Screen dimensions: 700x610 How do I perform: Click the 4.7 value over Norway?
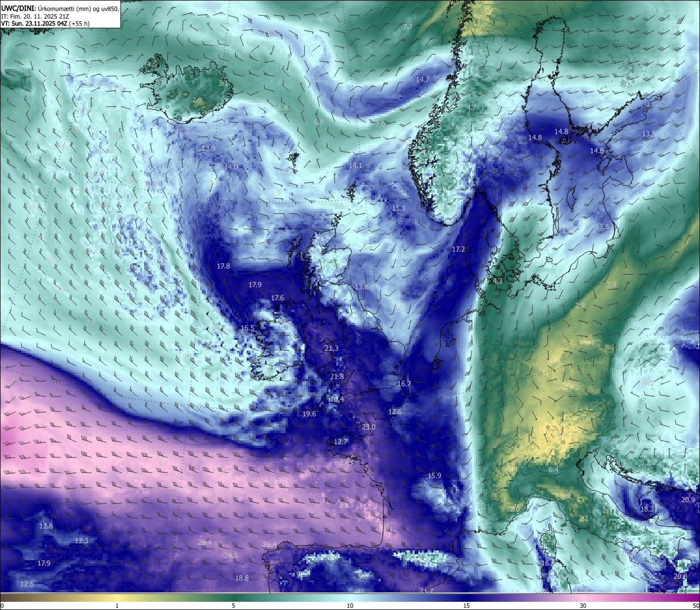471,108
